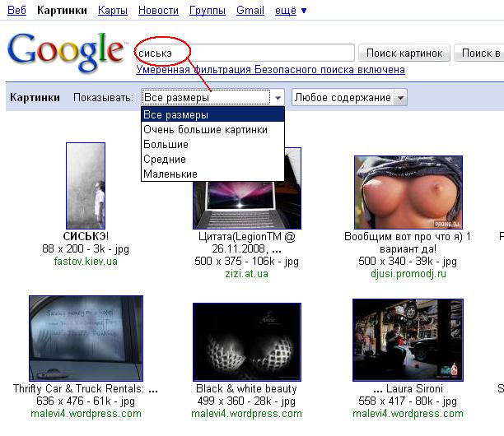
Task: Click the Black & white beauty caption
Action: (246, 389)
